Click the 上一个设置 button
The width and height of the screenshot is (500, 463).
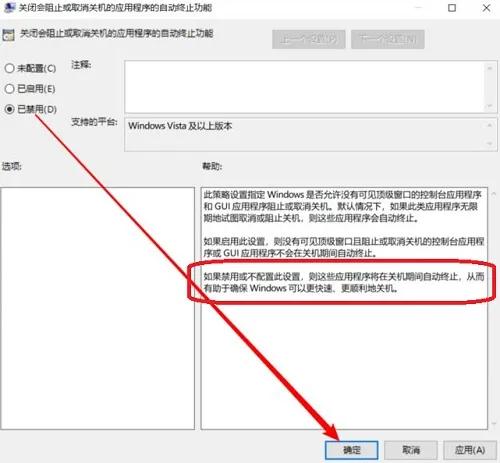pos(308,39)
